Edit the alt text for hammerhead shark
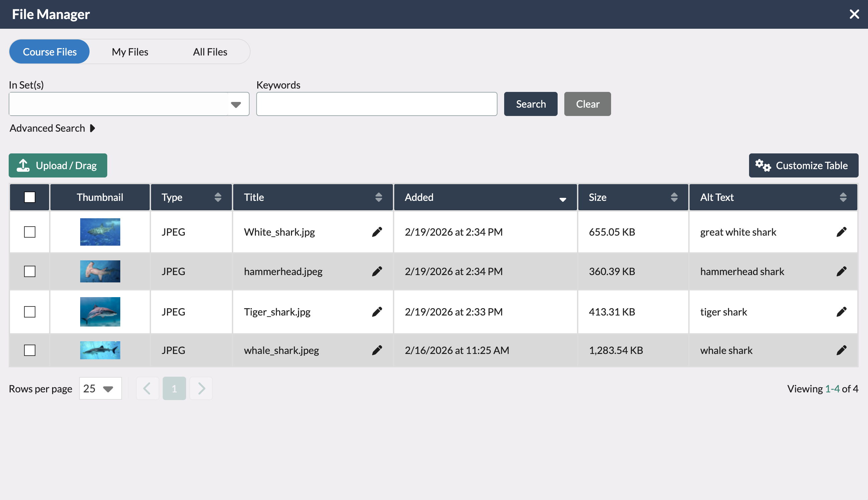868x500 pixels. coord(842,271)
